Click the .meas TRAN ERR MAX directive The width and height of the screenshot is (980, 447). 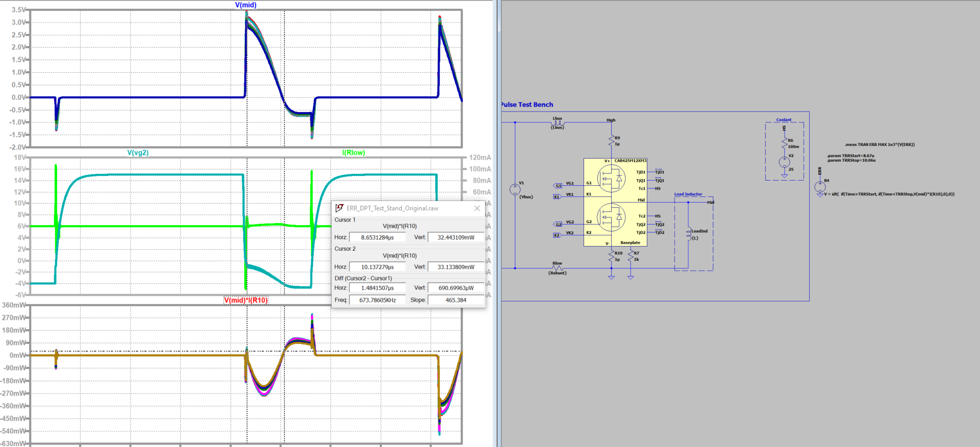(879, 144)
